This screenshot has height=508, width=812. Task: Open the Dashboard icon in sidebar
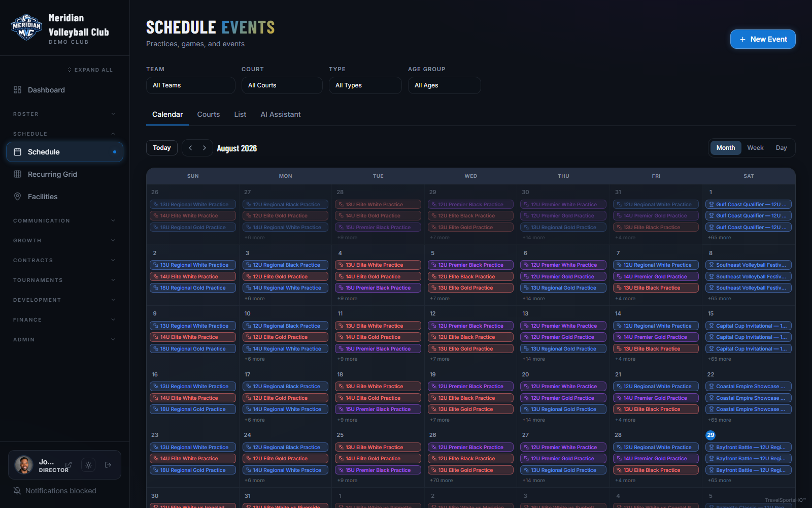[x=17, y=90]
